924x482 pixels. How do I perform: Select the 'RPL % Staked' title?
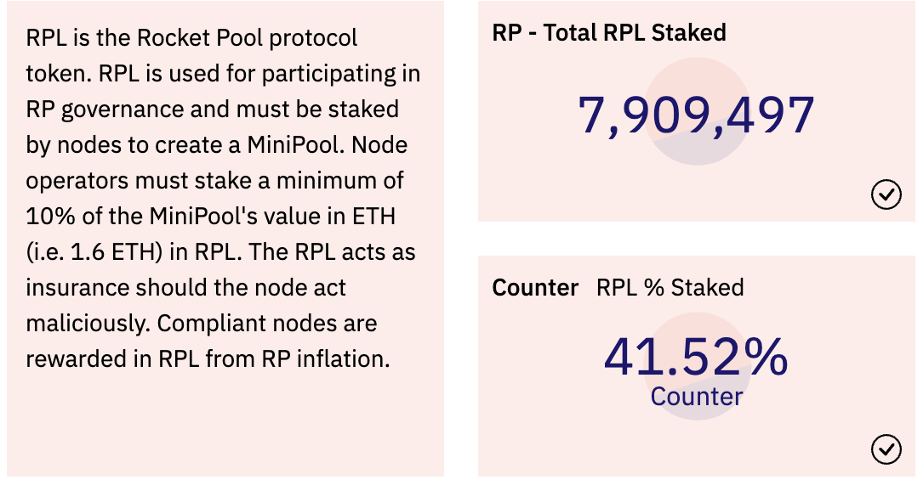[x=670, y=288]
